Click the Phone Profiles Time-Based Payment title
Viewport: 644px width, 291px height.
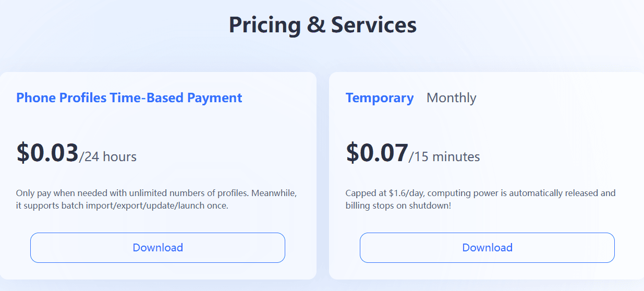129,98
